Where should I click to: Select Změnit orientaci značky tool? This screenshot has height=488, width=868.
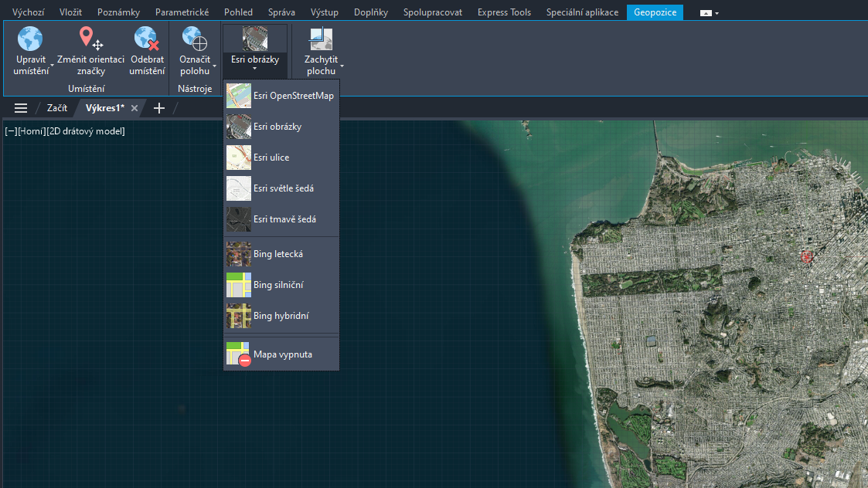coord(90,39)
